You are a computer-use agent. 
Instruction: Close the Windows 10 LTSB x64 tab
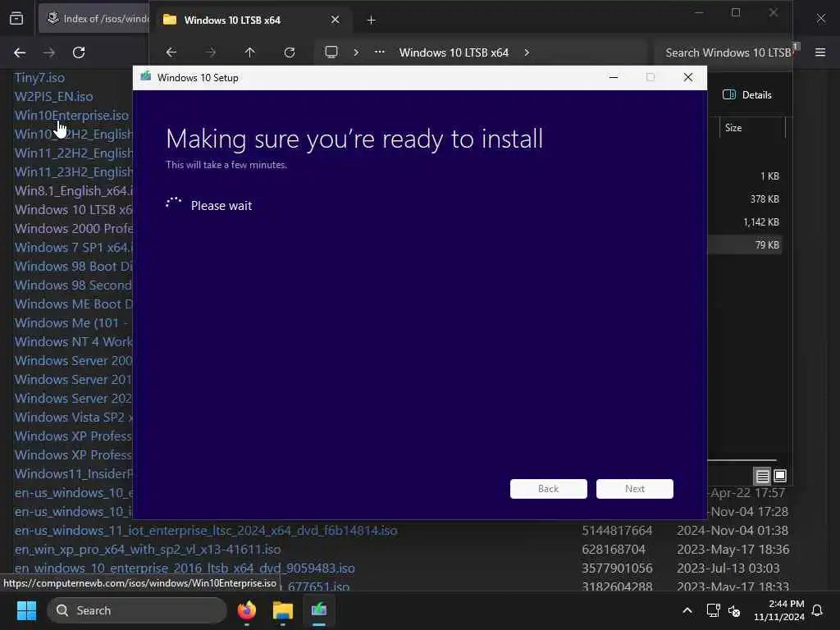[336, 20]
